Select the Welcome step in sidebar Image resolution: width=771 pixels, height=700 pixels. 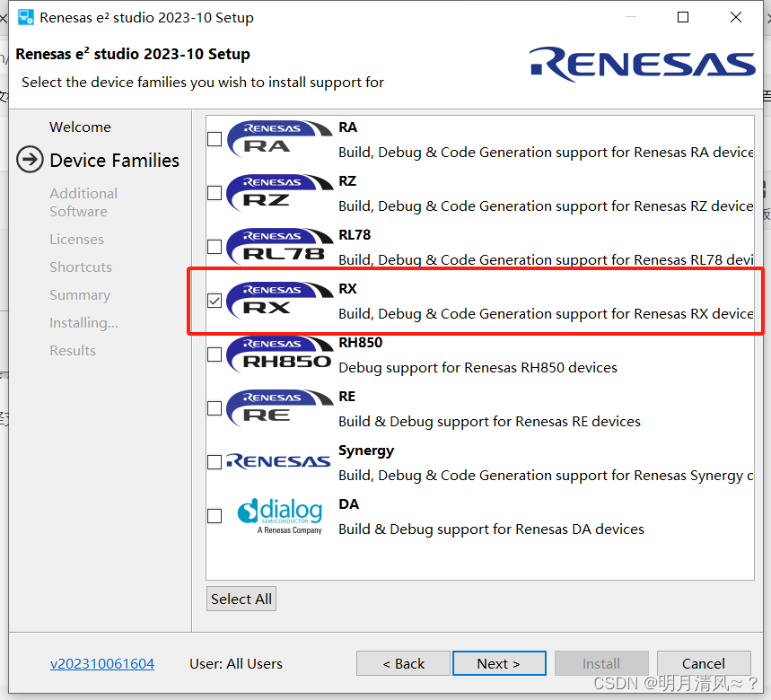click(x=80, y=127)
